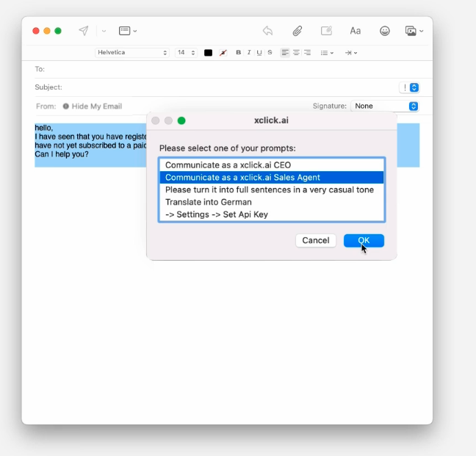Center align the text
The image size is (476, 456).
296,53
